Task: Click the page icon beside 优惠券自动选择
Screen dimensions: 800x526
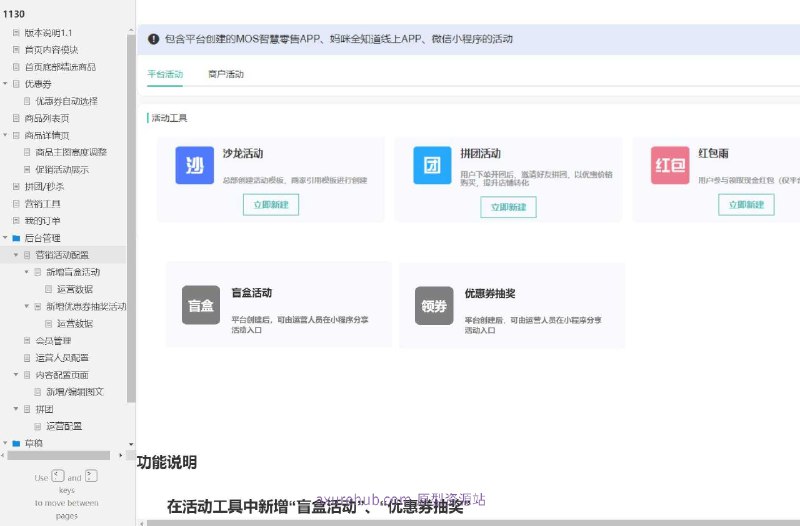Action: [x=27, y=101]
